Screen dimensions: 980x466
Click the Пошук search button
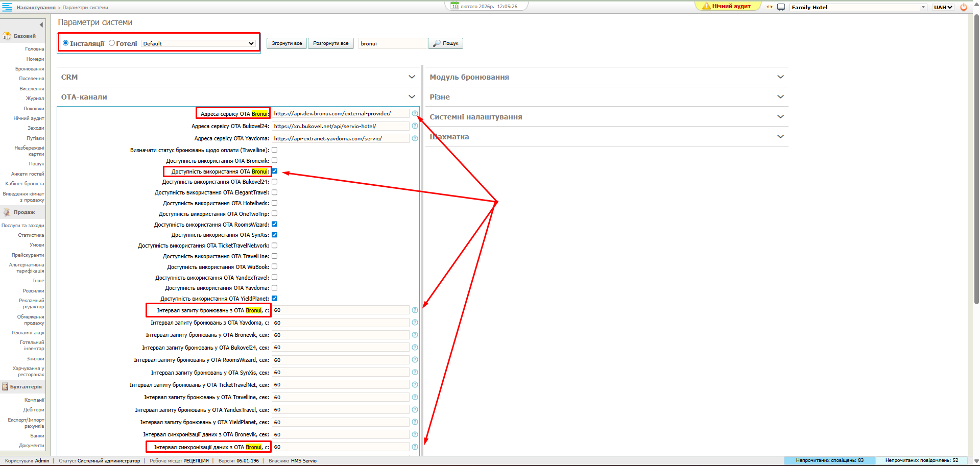(x=445, y=43)
